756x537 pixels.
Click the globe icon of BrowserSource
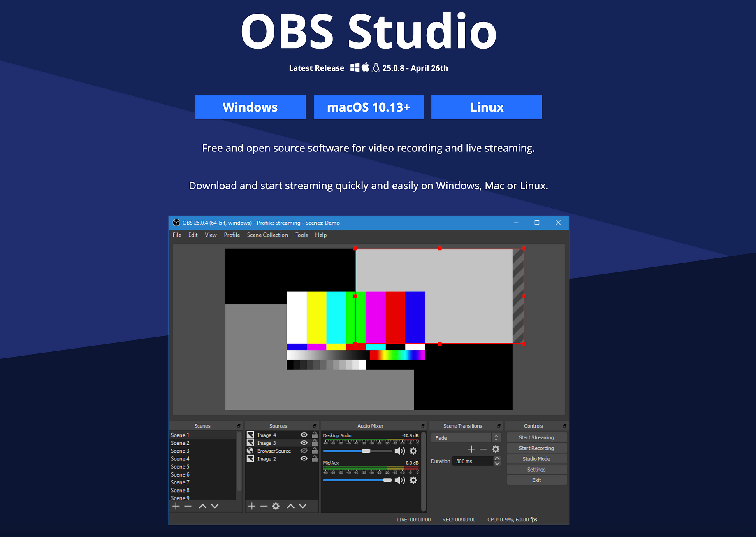250,451
